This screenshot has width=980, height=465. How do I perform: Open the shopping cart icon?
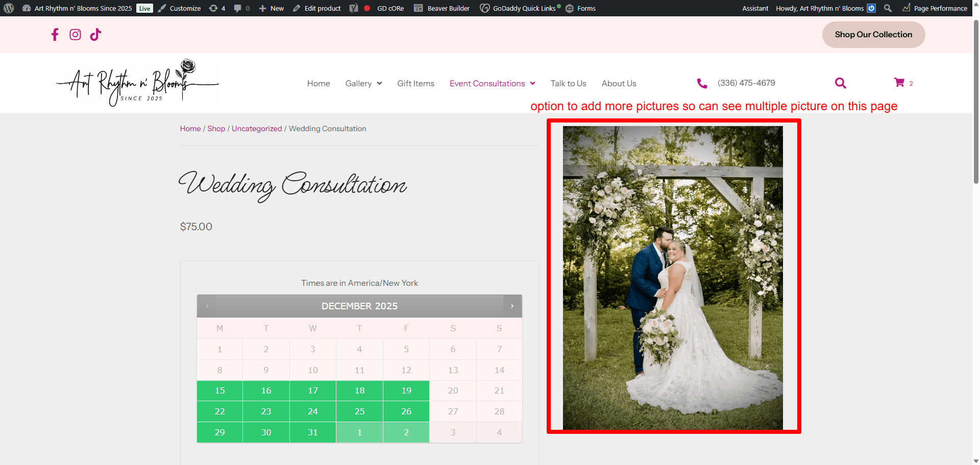tap(899, 83)
